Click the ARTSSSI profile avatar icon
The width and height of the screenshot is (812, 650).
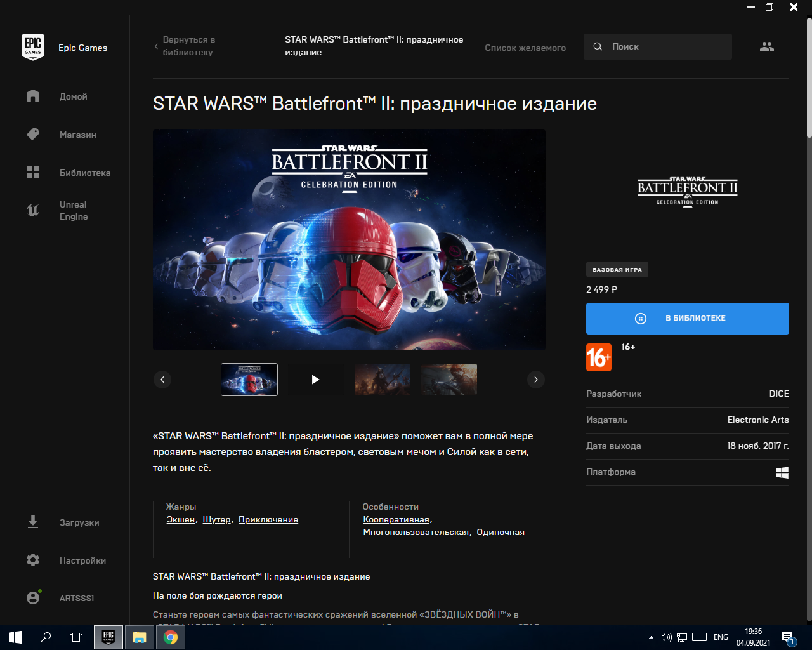point(33,597)
